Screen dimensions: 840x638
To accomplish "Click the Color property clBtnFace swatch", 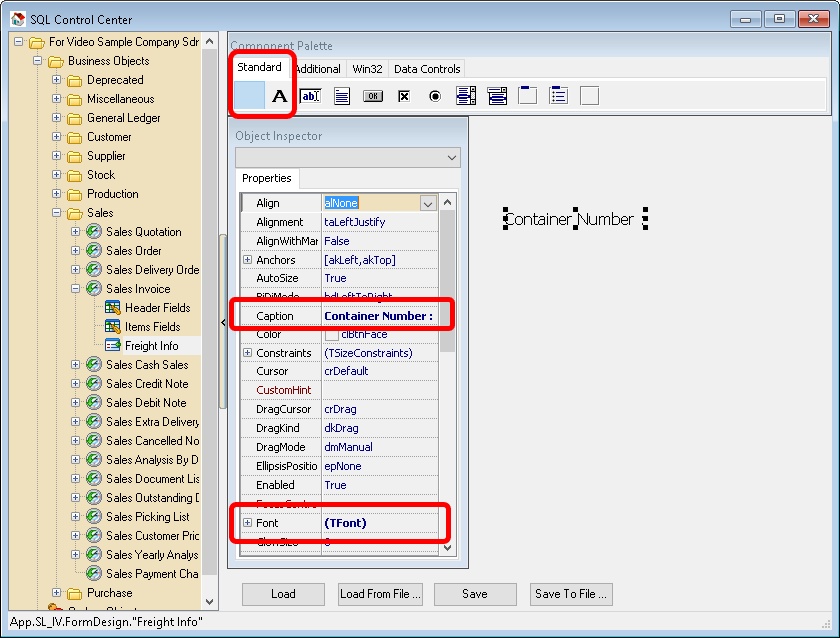I will 331,334.
